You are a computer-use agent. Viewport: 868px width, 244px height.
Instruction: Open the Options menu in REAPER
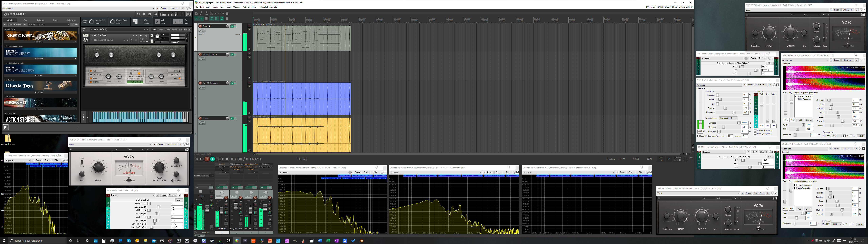236,7
